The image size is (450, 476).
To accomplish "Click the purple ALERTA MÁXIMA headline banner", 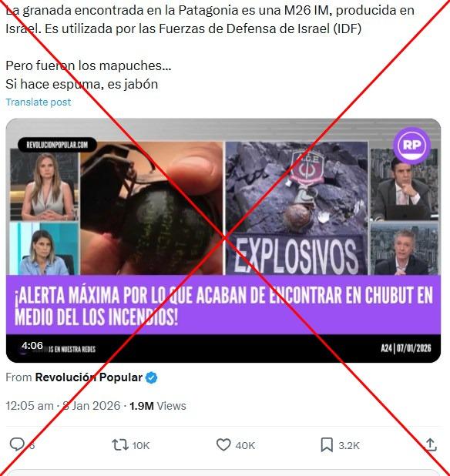I will click(x=223, y=305).
